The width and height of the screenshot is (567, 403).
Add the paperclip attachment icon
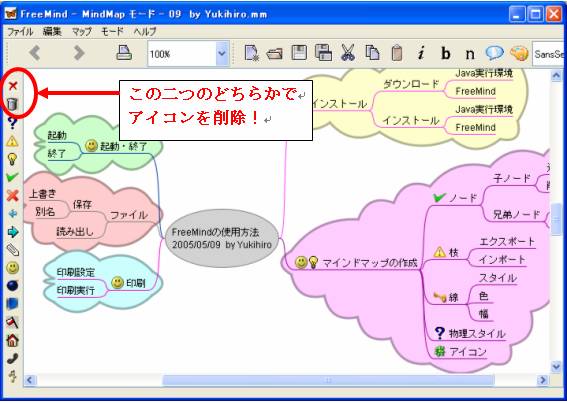point(13,250)
